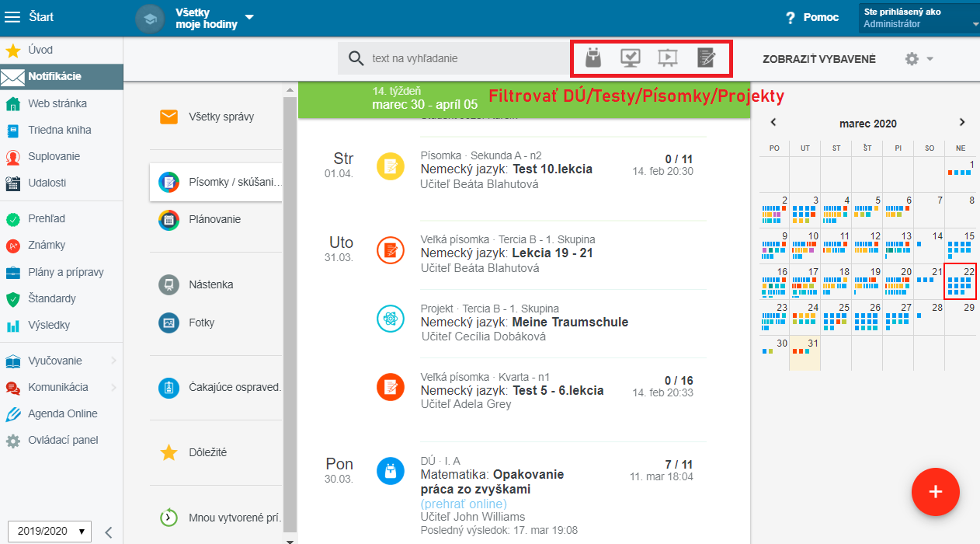Open Agenda Online in sidebar
This screenshot has width=980, height=544.
(x=61, y=413)
